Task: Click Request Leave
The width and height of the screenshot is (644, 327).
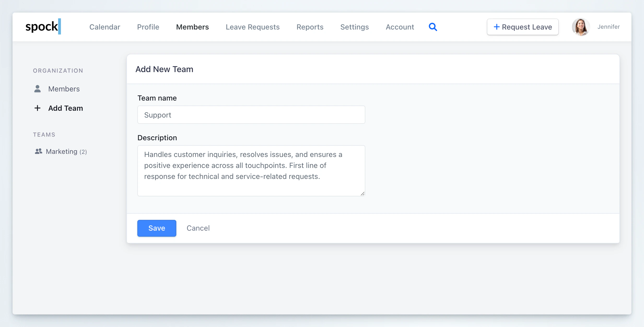Action: click(523, 27)
